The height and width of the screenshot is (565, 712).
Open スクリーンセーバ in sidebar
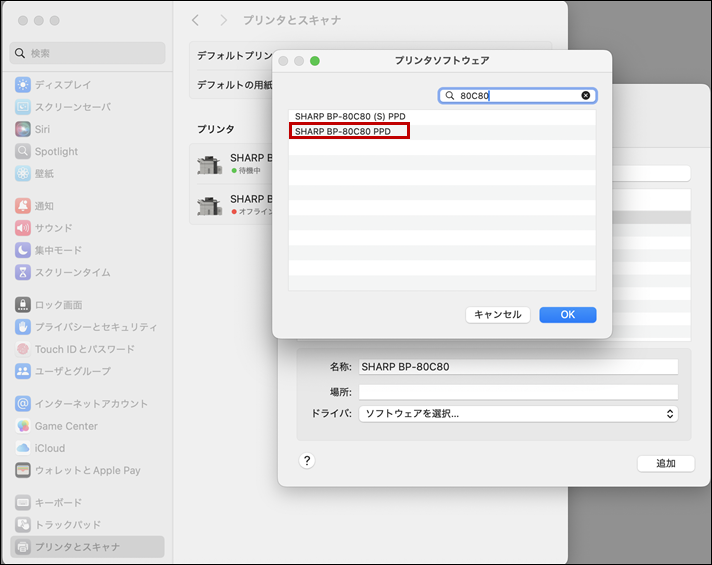coord(63,107)
